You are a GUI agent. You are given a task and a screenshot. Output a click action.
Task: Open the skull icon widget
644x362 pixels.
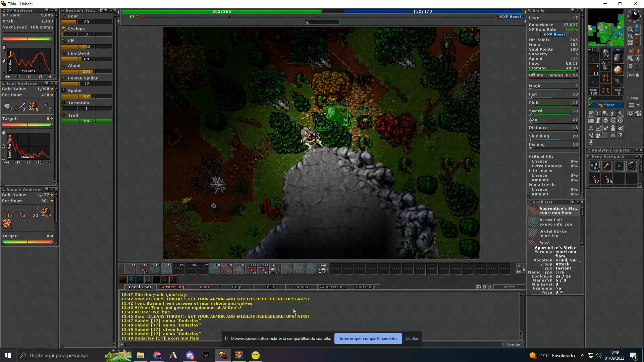(x=606, y=120)
